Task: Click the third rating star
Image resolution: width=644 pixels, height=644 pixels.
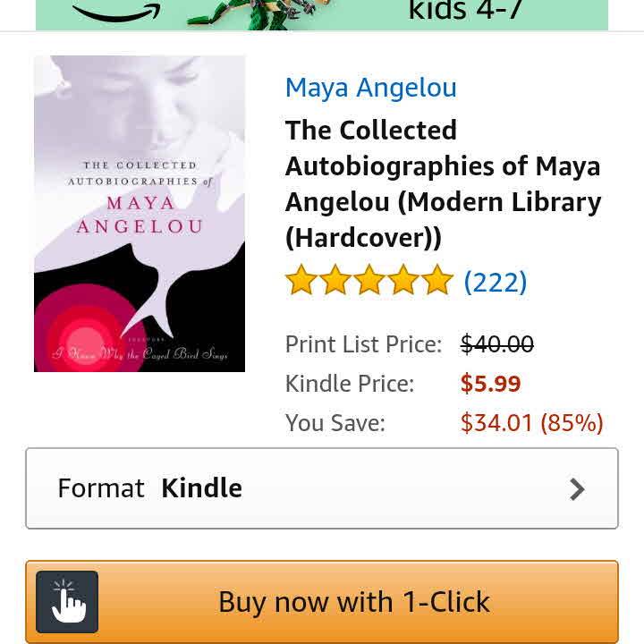Action: (x=369, y=281)
